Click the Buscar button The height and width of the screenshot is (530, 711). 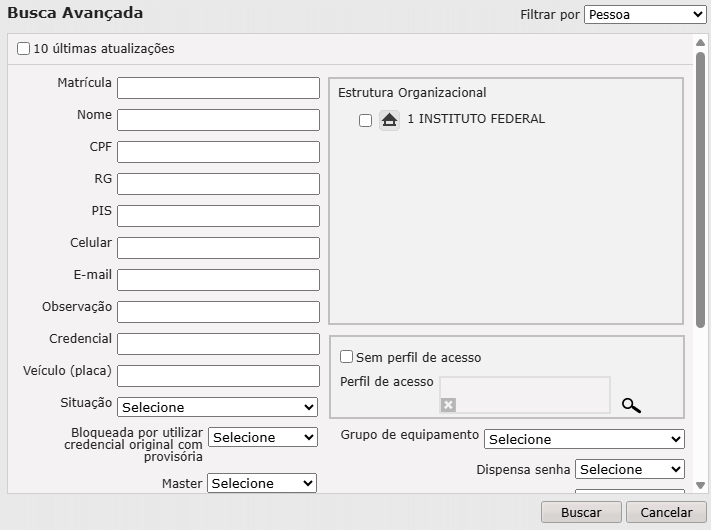(x=581, y=512)
